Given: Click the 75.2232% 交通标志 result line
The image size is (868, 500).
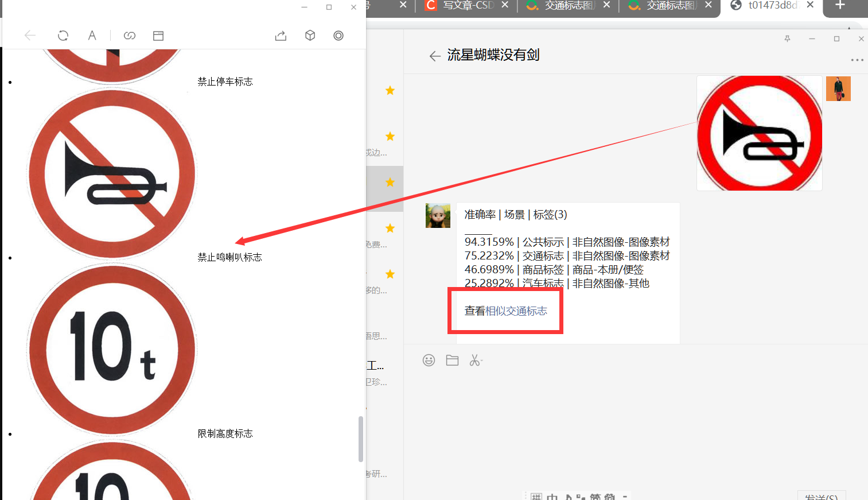Looking at the screenshot, I should [567, 255].
